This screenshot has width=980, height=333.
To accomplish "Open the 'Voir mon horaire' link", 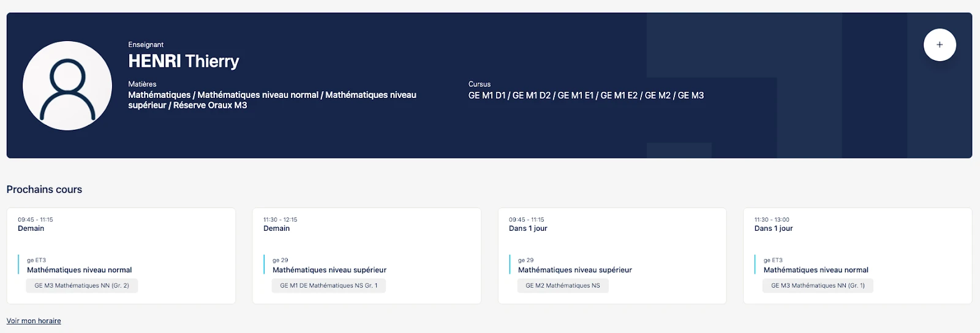I will pos(34,321).
